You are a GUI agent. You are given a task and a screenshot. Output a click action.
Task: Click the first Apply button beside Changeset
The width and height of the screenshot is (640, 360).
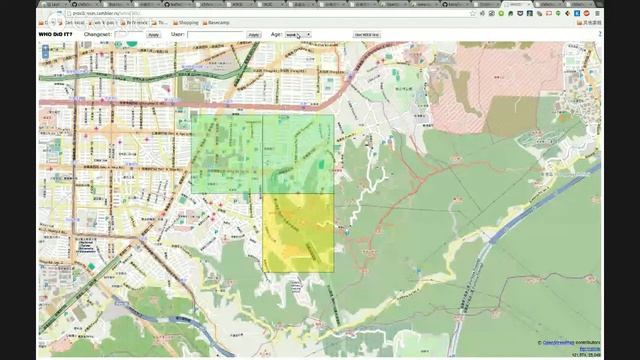click(x=153, y=35)
